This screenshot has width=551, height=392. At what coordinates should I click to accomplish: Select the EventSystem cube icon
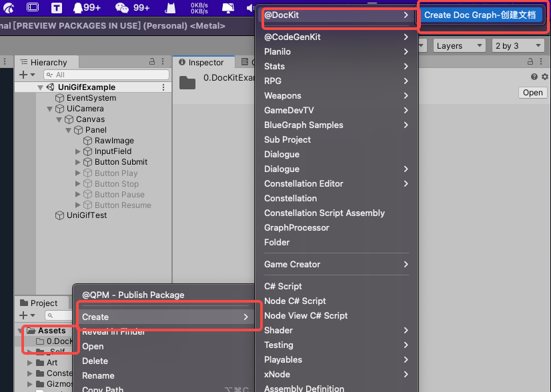click(60, 98)
